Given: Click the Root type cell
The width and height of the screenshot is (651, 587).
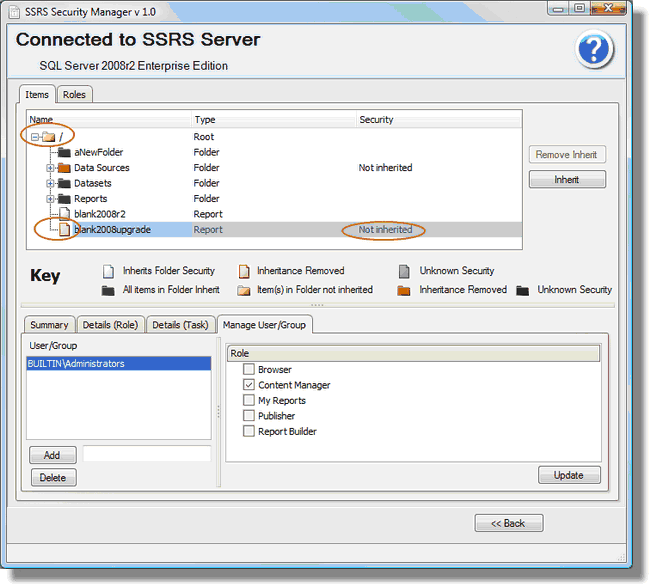Looking at the screenshot, I should pos(203,137).
